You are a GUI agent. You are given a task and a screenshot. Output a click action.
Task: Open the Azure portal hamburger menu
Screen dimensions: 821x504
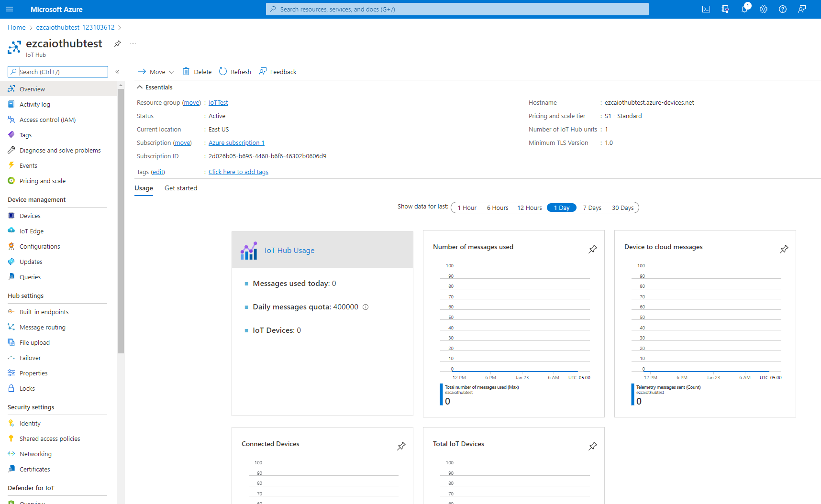(x=10, y=9)
